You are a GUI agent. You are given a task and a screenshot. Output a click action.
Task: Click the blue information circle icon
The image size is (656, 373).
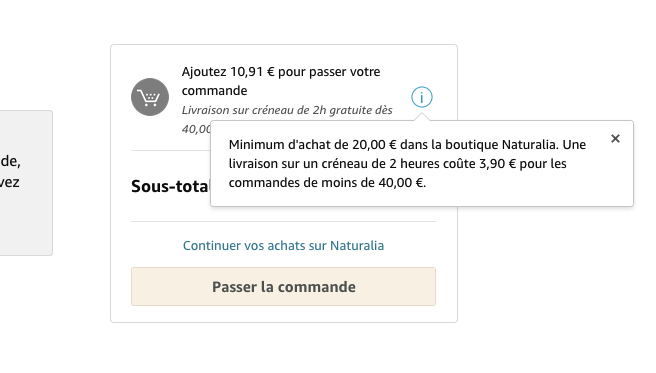click(x=422, y=97)
